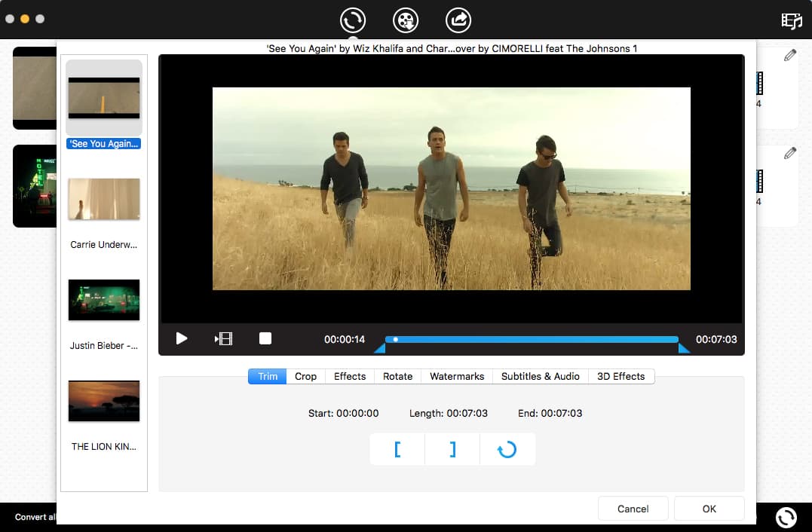The height and width of the screenshot is (532, 812).
Task: Open the Rotate tab
Action: 398,376
